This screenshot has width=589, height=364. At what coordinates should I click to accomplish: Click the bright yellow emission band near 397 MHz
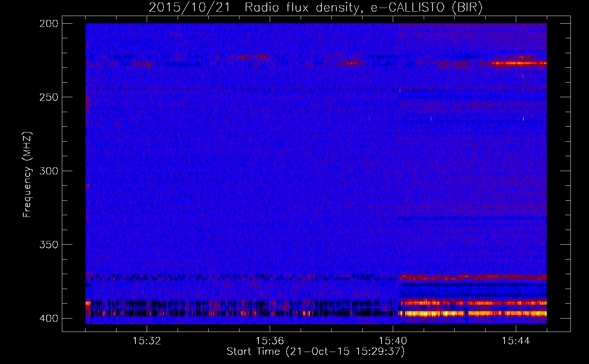(473, 313)
